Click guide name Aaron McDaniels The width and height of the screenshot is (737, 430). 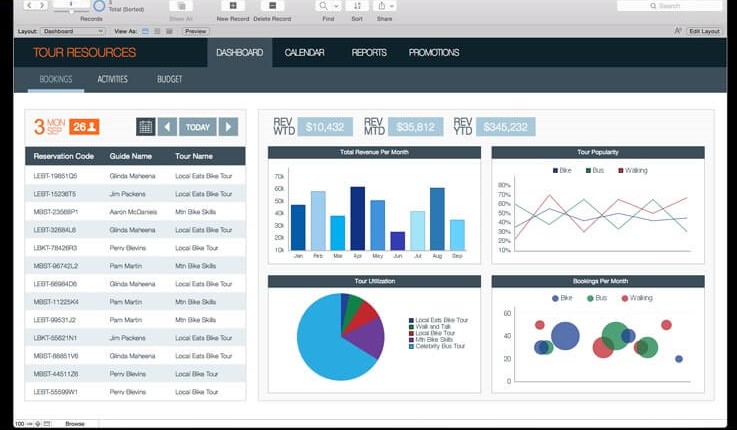click(x=133, y=212)
